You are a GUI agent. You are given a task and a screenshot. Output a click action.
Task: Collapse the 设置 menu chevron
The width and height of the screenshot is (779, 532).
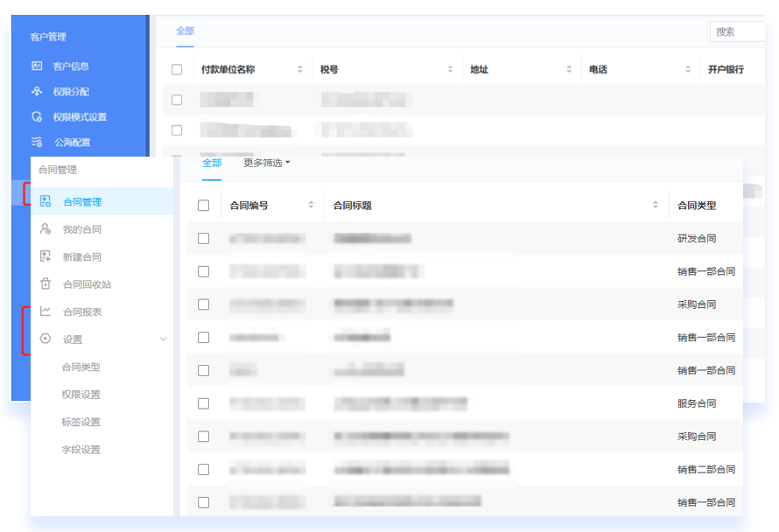pyautogui.click(x=163, y=339)
